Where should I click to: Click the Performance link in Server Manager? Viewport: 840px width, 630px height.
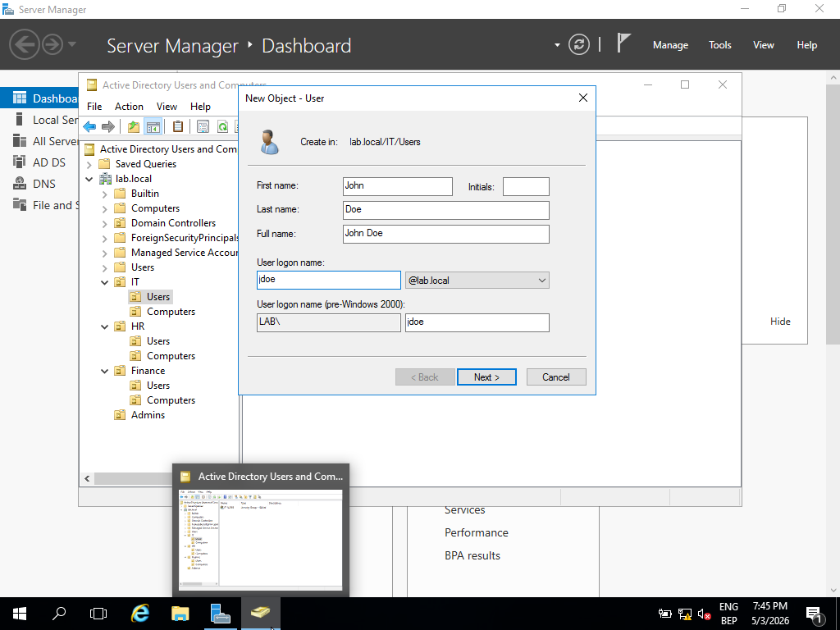click(x=477, y=532)
